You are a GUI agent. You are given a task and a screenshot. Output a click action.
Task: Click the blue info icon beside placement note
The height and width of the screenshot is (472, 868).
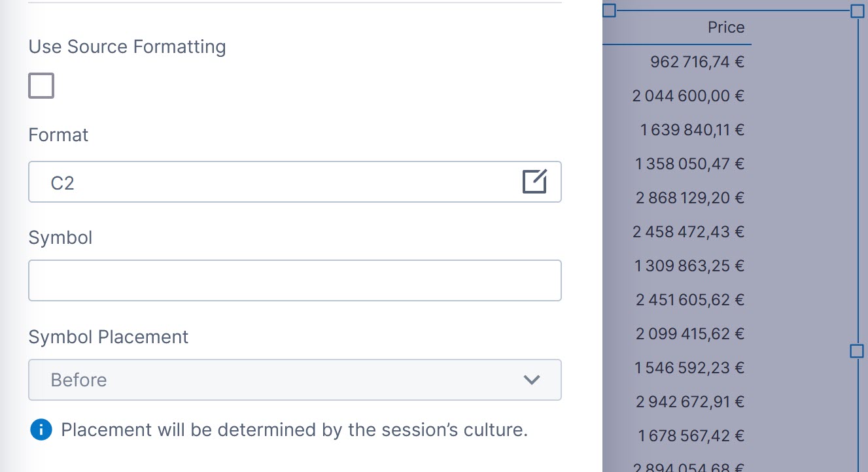pyautogui.click(x=41, y=430)
